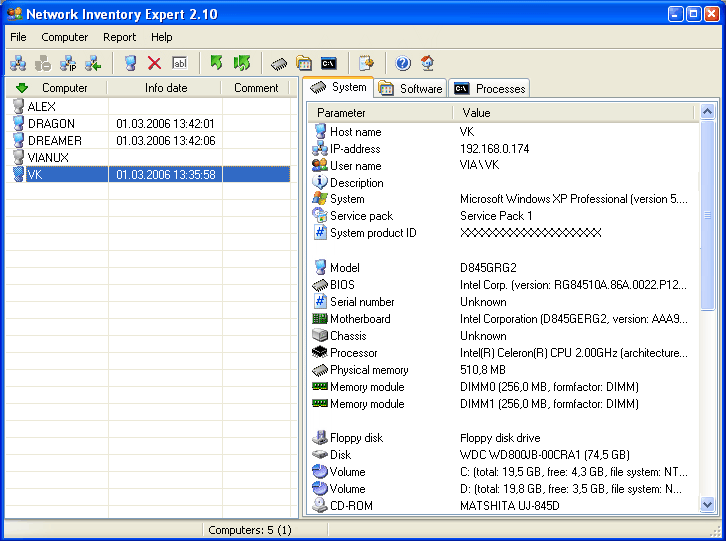Click the motherboard icon beside Motherboard row
This screenshot has width=726, height=541.
[320, 319]
